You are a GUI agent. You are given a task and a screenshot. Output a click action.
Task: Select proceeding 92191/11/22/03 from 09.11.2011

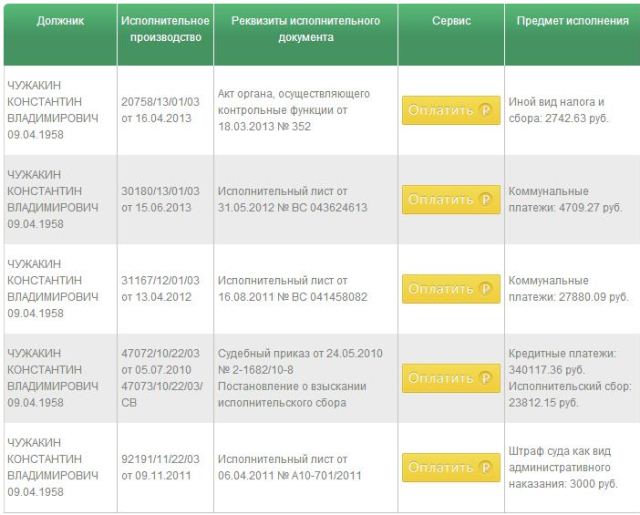tap(161, 467)
